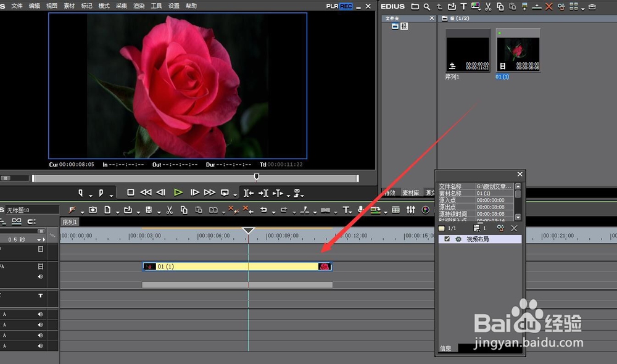The width and height of the screenshot is (617, 364).
Task: Open the undo history dropdown arrow
Action: click(x=273, y=212)
